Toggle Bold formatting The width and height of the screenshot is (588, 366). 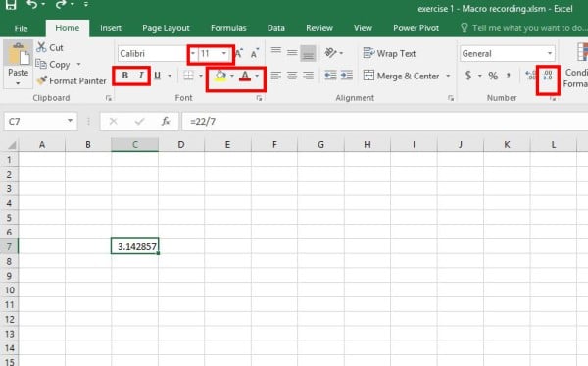(124, 76)
